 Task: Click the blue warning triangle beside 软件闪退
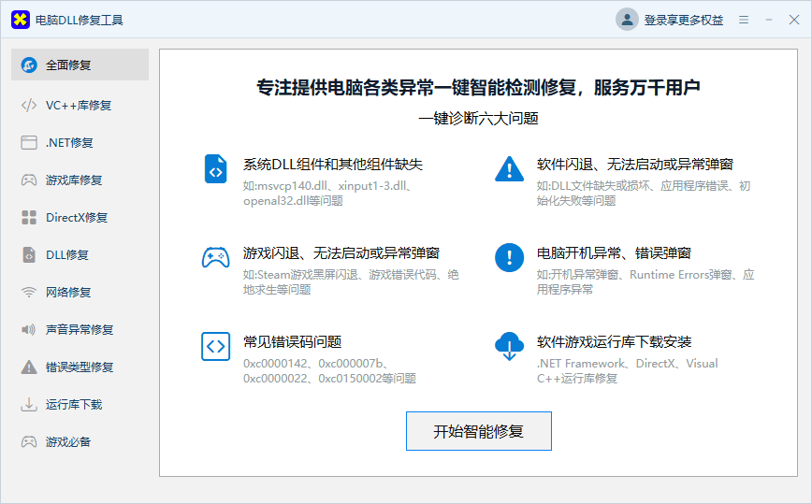pos(510,168)
